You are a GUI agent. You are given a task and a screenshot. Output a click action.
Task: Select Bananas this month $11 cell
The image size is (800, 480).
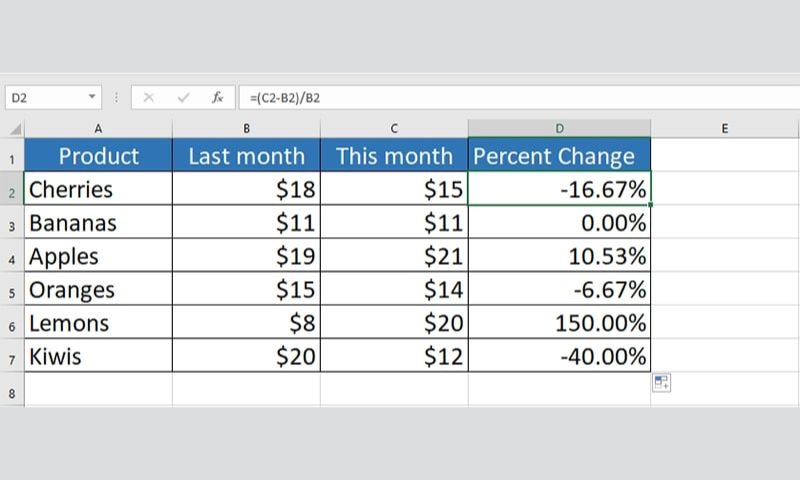pos(394,222)
